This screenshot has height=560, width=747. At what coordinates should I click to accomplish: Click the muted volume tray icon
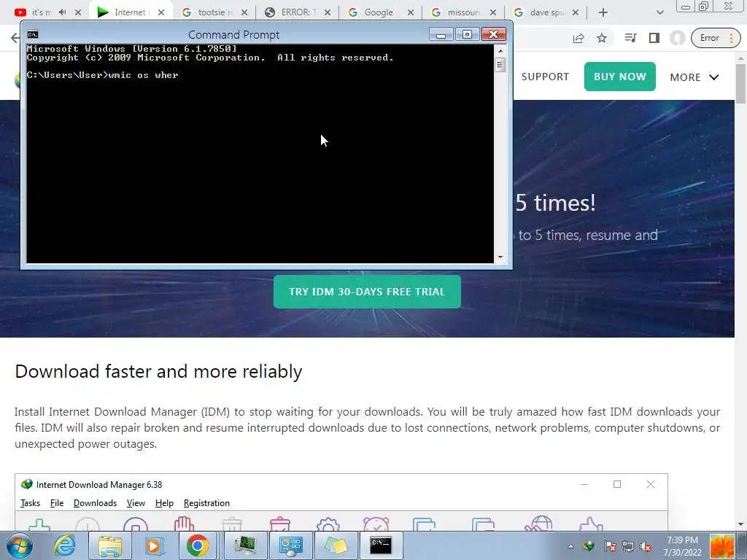[646, 546]
